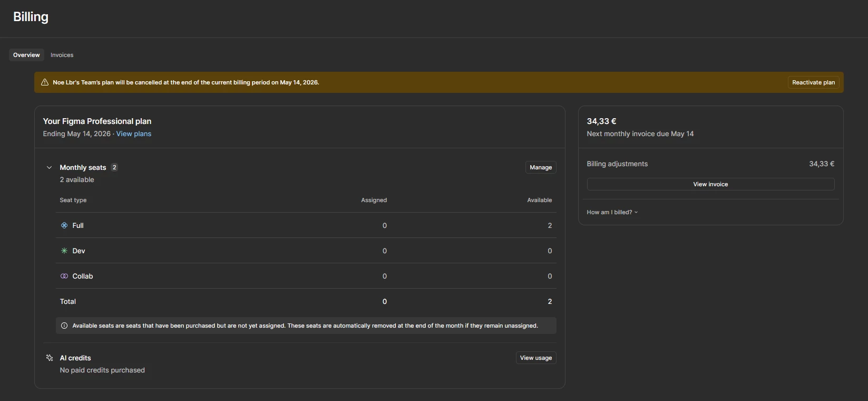Reactivate the cancelled plan
The width and height of the screenshot is (868, 401).
(x=813, y=82)
